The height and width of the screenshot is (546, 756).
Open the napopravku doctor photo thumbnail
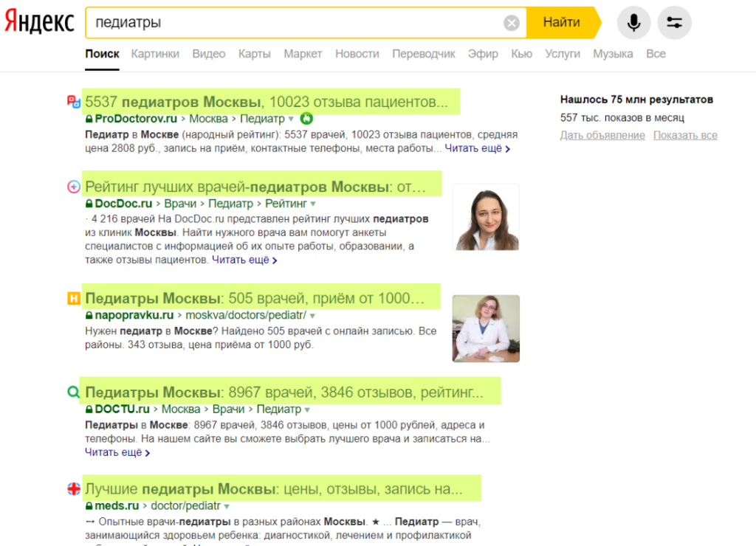click(x=486, y=328)
